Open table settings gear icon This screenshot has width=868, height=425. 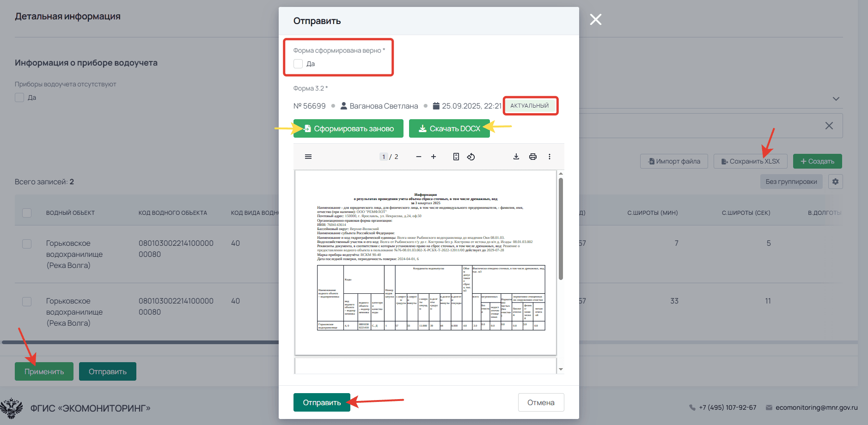point(835,182)
